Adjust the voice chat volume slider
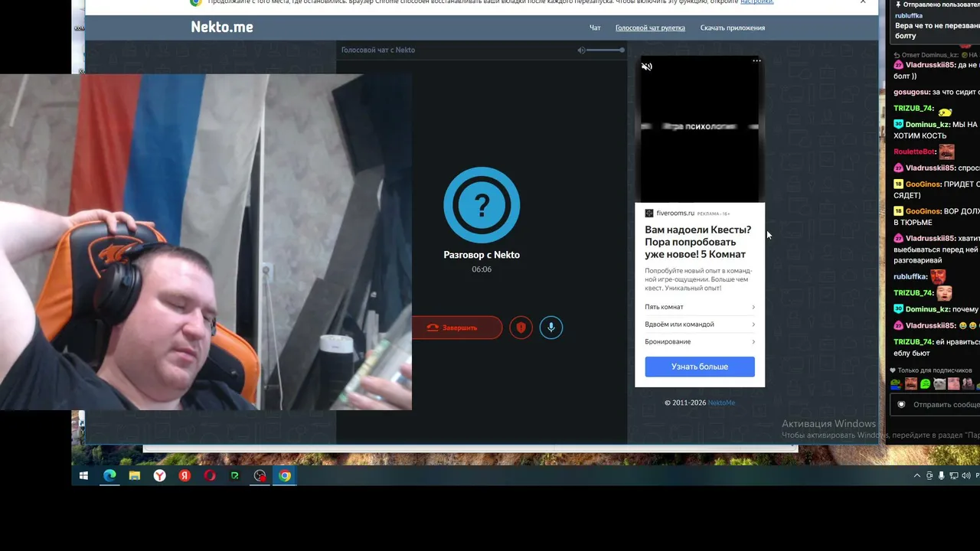This screenshot has height=551, width=980. pos(606,50)
